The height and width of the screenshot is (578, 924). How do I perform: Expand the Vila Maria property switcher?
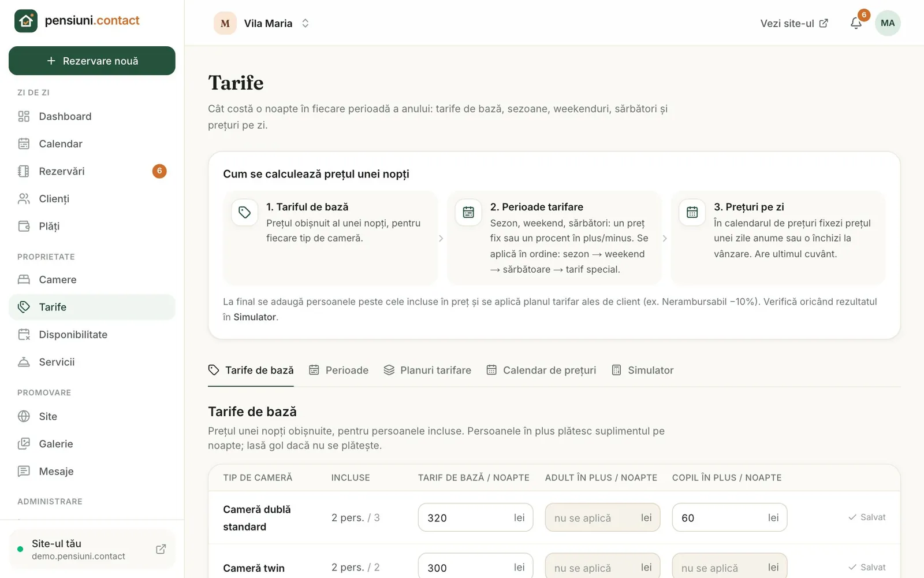point(262,23)
